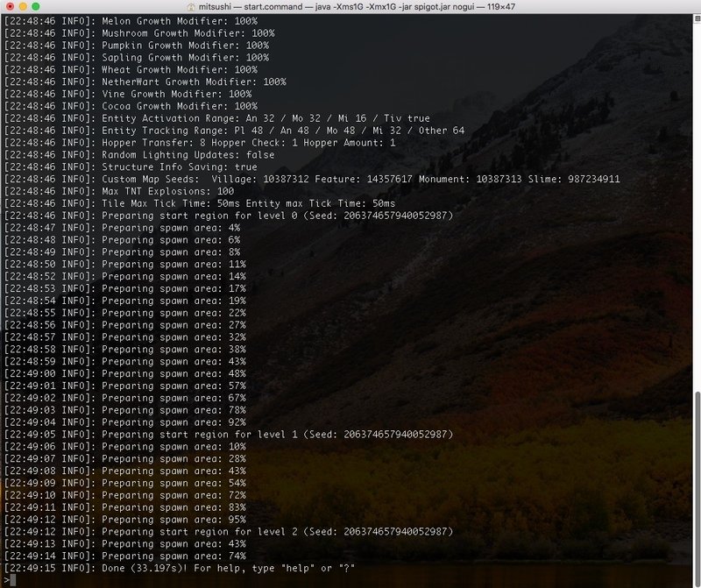Click 'Preparing start region for level 2' line
The width and height of the screenshot is (701, 588).
click(x=229, y=532)
